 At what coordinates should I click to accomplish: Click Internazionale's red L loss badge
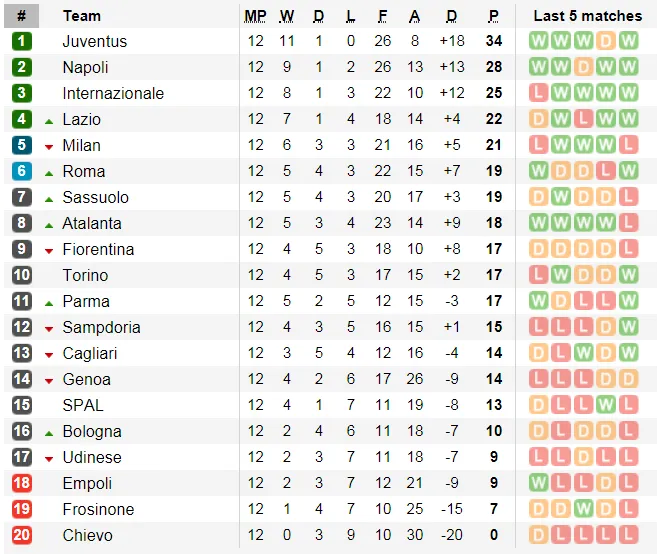(x=538, y=93)
